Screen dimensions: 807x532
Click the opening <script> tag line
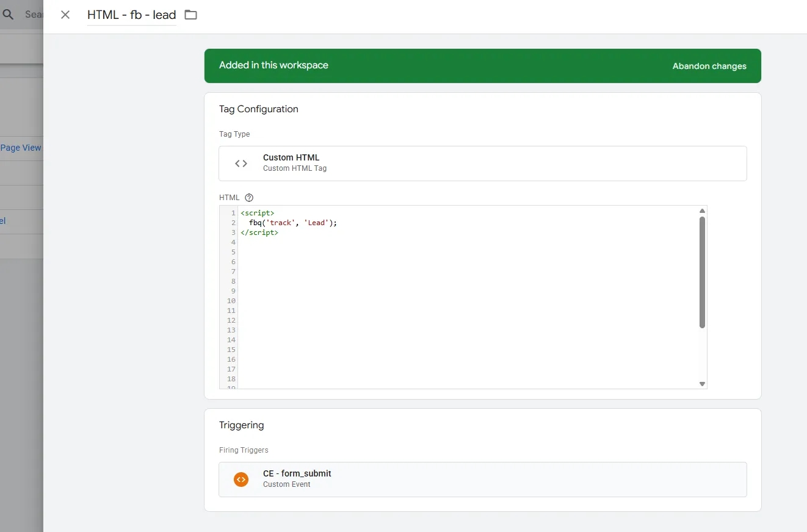pos(258,213)
